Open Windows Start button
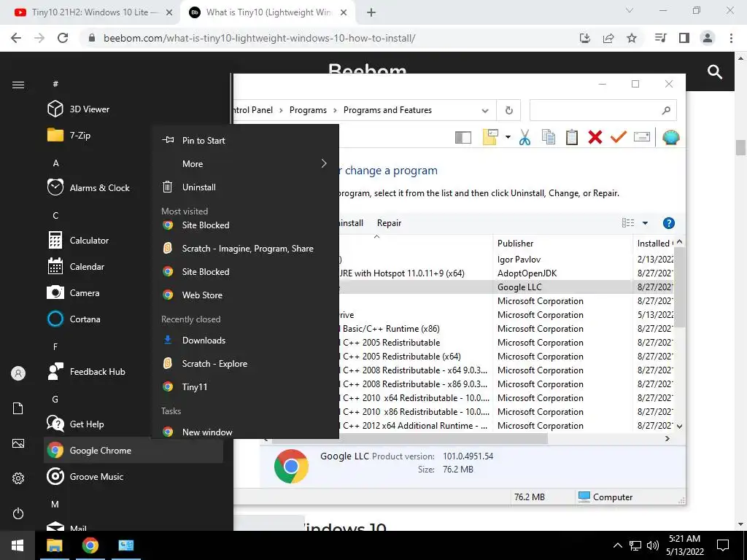The width and height of the screenshot is (747, 560). pos(18,545)
